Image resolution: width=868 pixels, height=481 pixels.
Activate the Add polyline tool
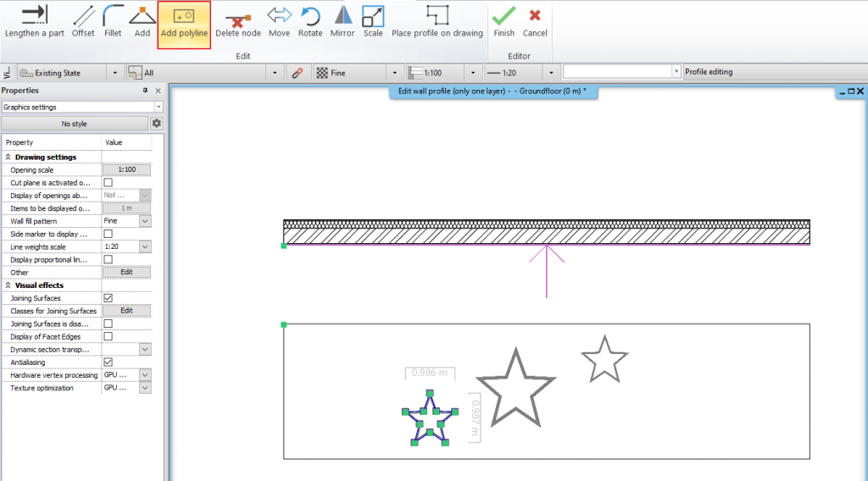tap(184, 22)
